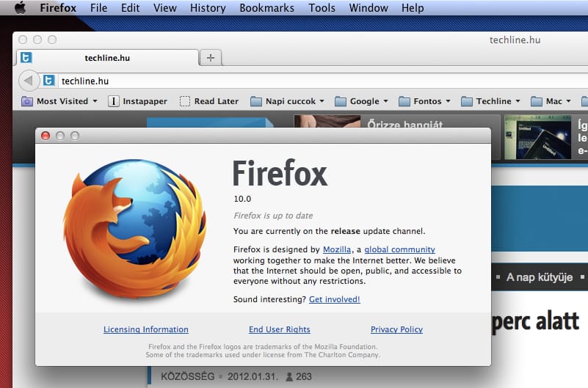The height and width of the screenshot is (388, 588).
Task: Click the 'A nap kütyüje' page link
Action: pos(540,277)
